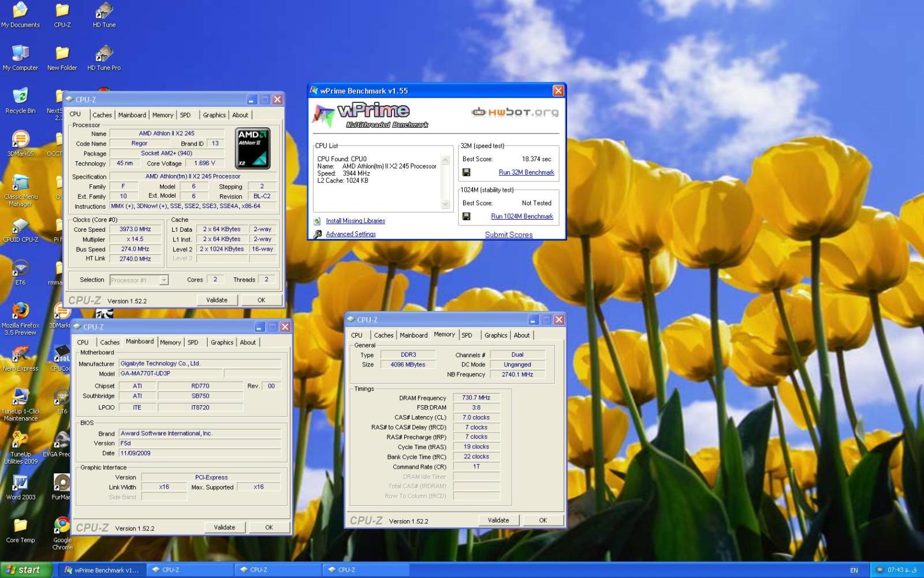Open My Computer desktop icon
Viewport: 924px width, 578px height.
[20, 58]
